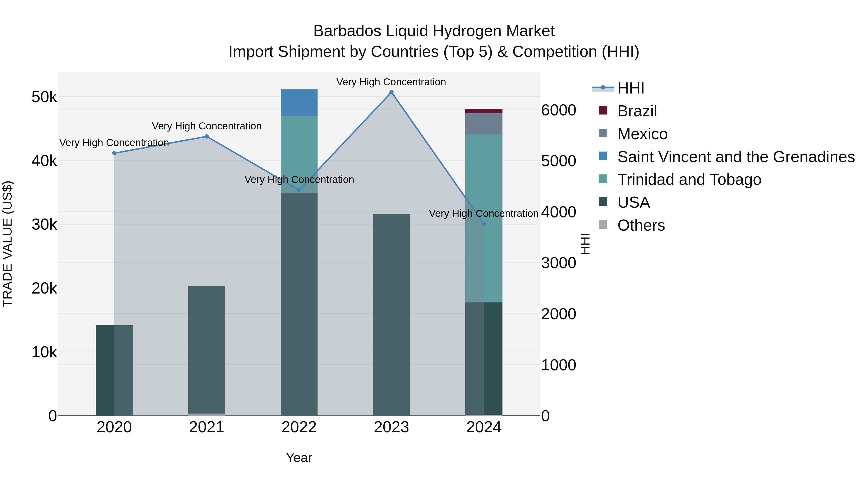Click the 2023 x-axis tick label
This screenshot has width=868, height=488.
[392, 427]
